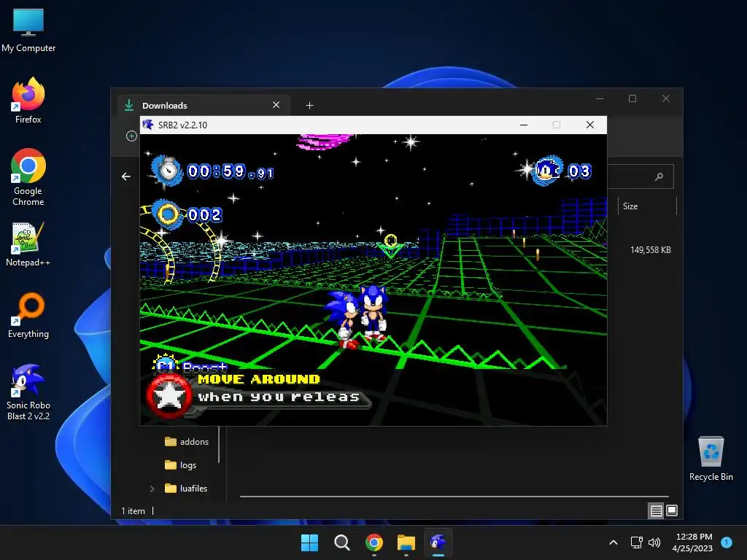Click the game timer stopwatch icon
The height and width of the screenshot is (560, 747).
coord(167,171)
